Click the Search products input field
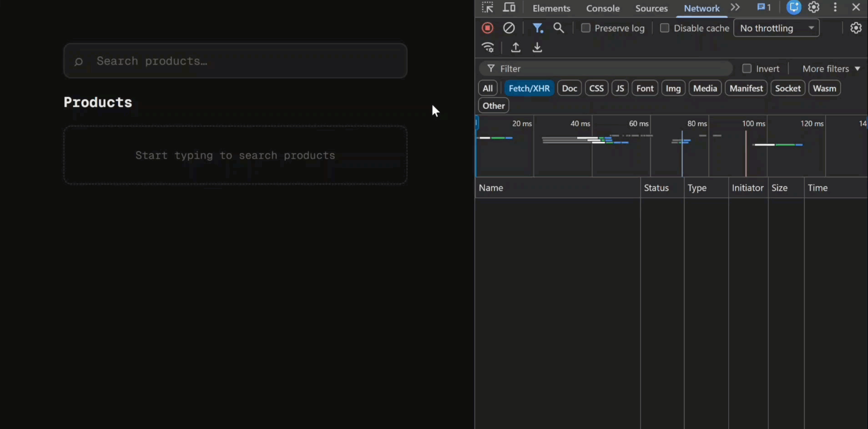868x429 pixels. [x=235, y=60]
